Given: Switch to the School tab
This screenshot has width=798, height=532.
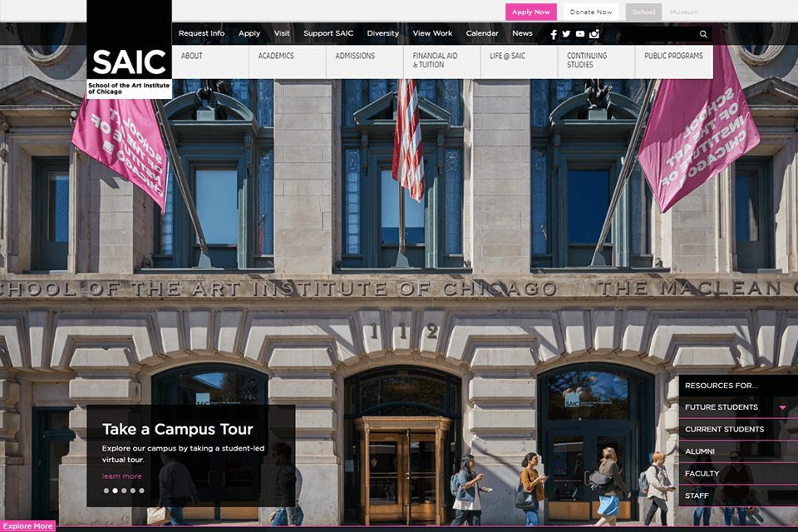Looking at the screenshot, I should 643,12.
